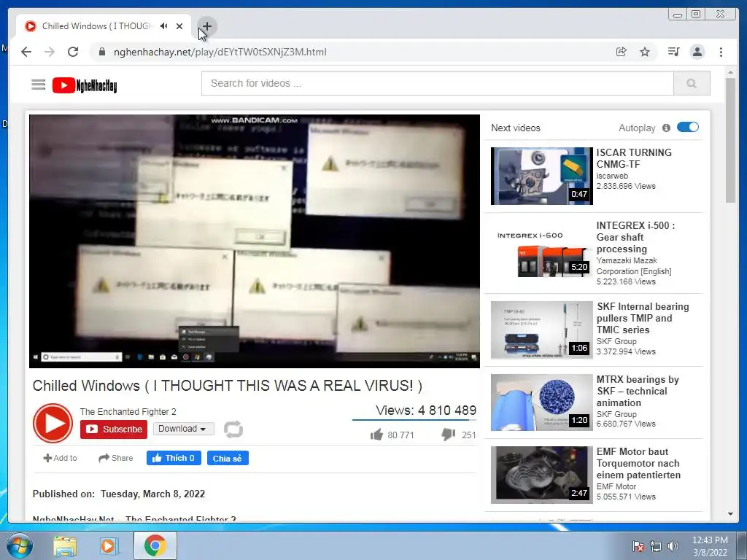Toggle the Autoplay switch
The image size is (747, 560).
point(687,127)
